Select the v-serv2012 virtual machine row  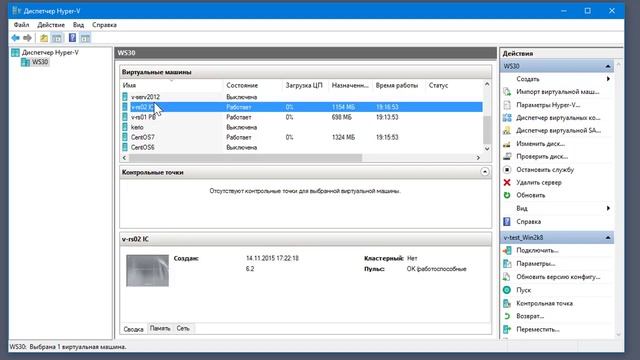(301, 97)
